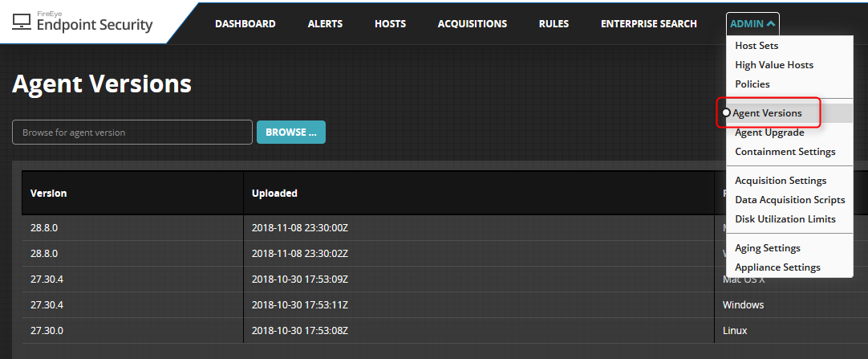The width and height of the screenshot is (868, 359).
Task: Open the Hosts navigation tab
Action: pos(390,23)
